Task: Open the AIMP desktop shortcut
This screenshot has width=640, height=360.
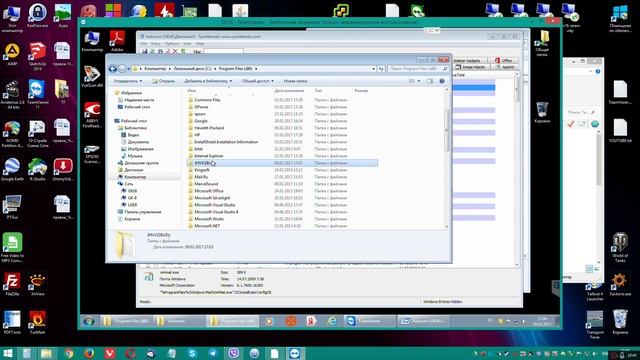Action: coord(12,55)
